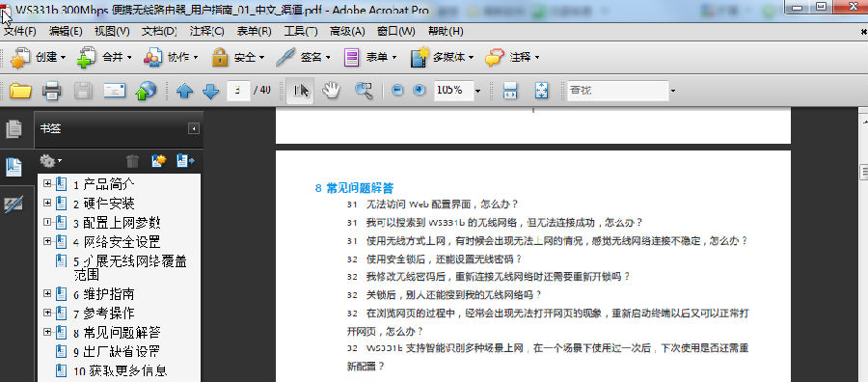Click the Multimedia toolbar button
The width and height of the screenshot is (868, 382).
coord(442,57)
